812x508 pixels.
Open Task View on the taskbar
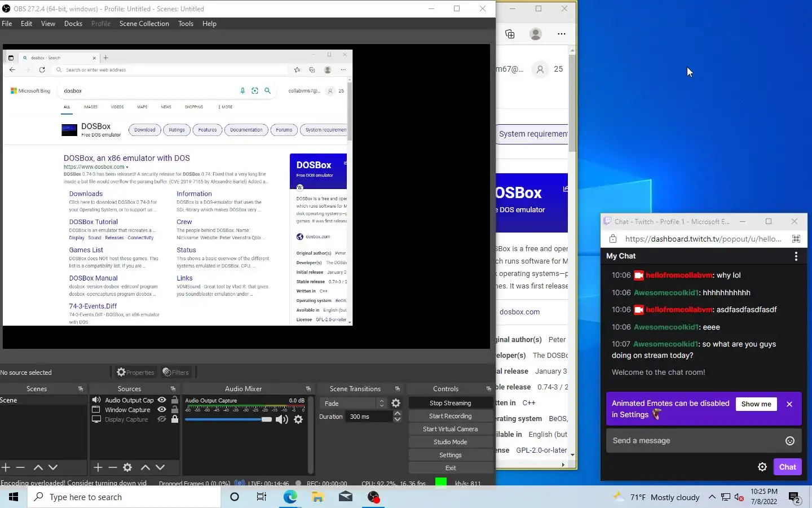(262, 497)
